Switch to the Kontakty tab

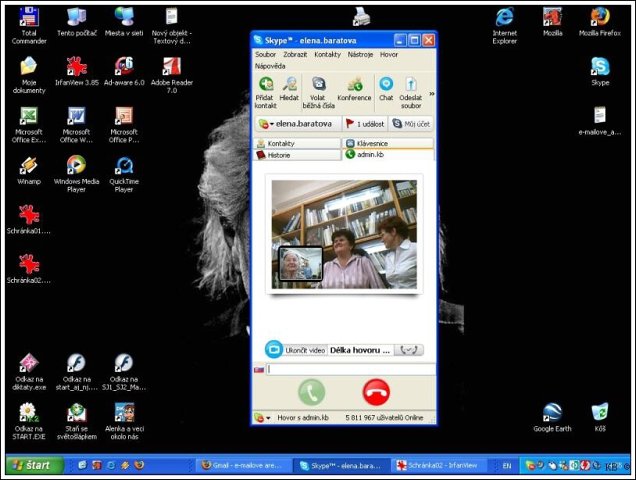pos(297,143)
